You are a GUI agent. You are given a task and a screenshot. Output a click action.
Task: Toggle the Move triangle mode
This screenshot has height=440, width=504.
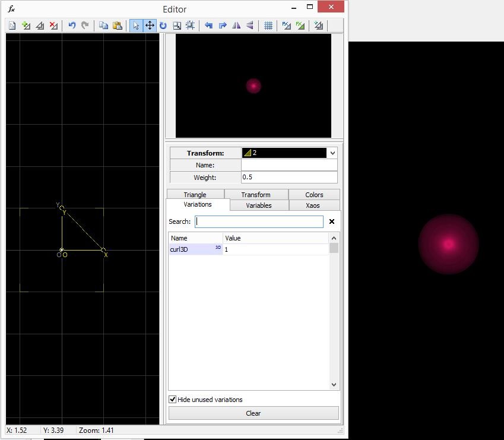point(150,26)
